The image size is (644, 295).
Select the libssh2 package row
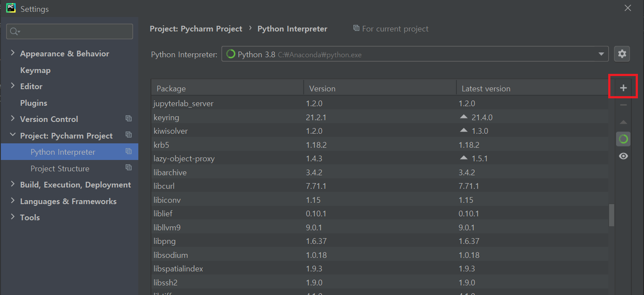pyautogui.click(x=380, y=282)
